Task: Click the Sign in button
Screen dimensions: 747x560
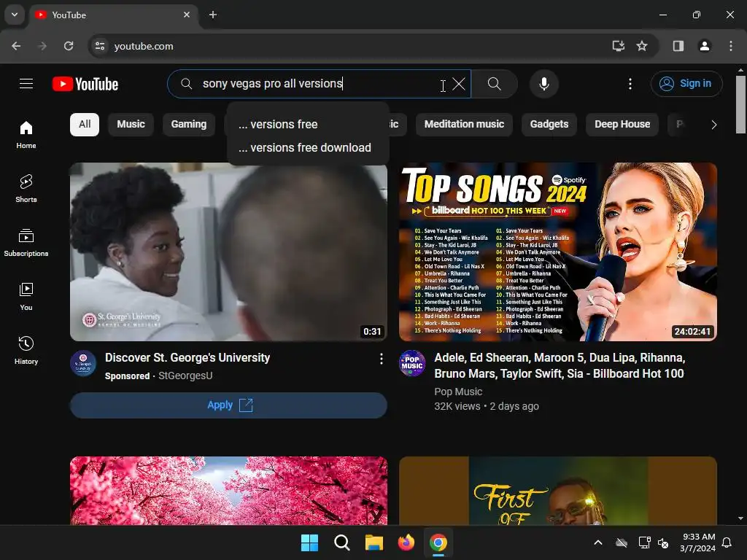Action: [686, 84]
